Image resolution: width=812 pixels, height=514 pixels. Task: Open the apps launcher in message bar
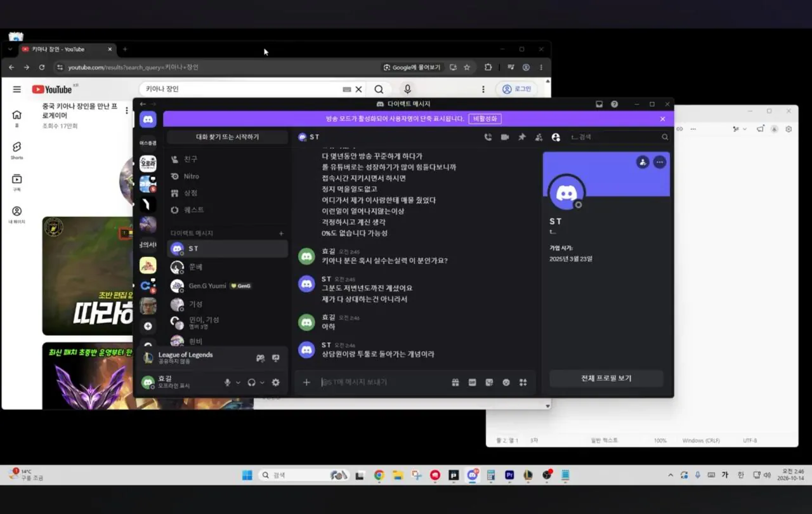click(523, 382)
